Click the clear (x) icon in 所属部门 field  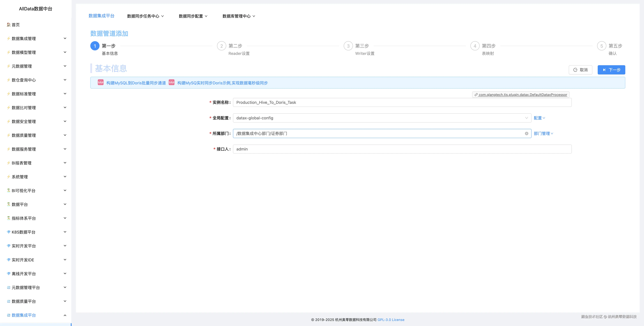point(526,133)
